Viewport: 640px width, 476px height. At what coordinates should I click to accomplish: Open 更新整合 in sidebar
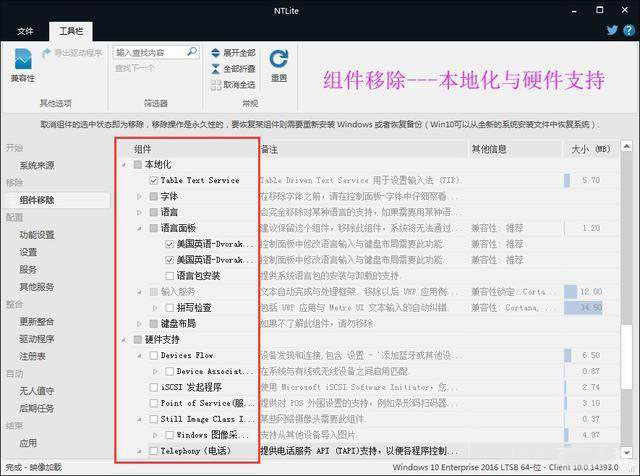click(37, 322)
